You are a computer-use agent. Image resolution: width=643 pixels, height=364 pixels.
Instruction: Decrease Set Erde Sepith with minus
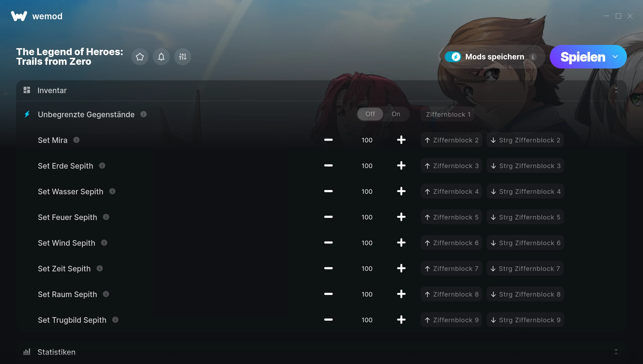tap(328, 166)
